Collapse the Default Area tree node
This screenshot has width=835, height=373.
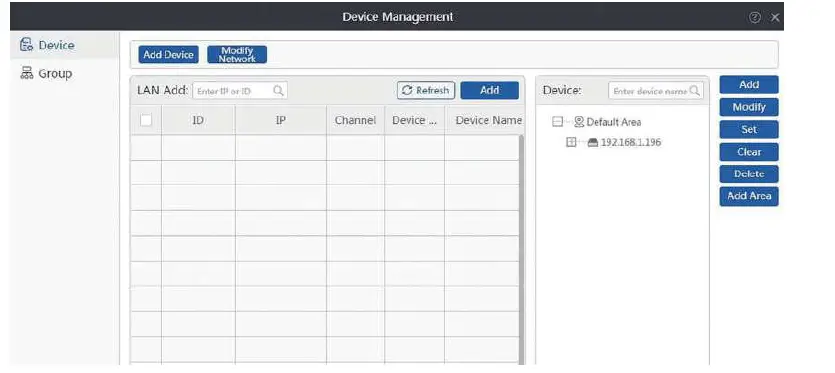coord(557,122)
